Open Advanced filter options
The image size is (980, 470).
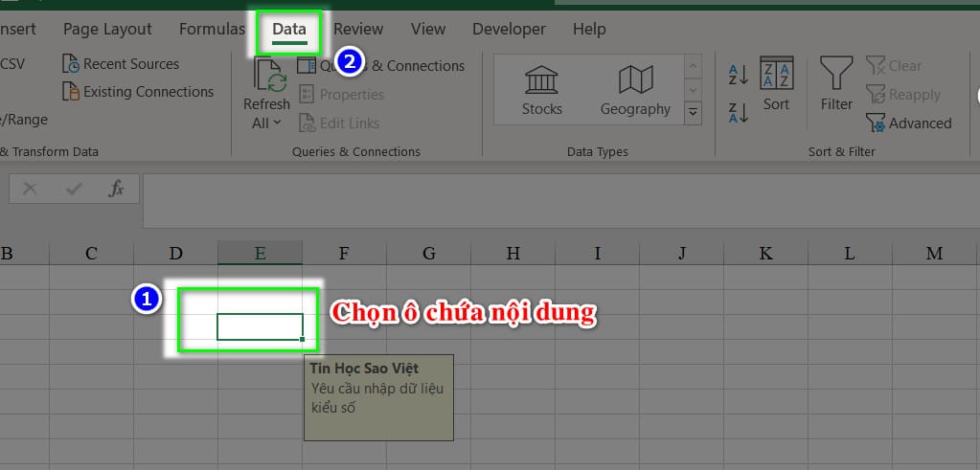[x=909, y=123]
